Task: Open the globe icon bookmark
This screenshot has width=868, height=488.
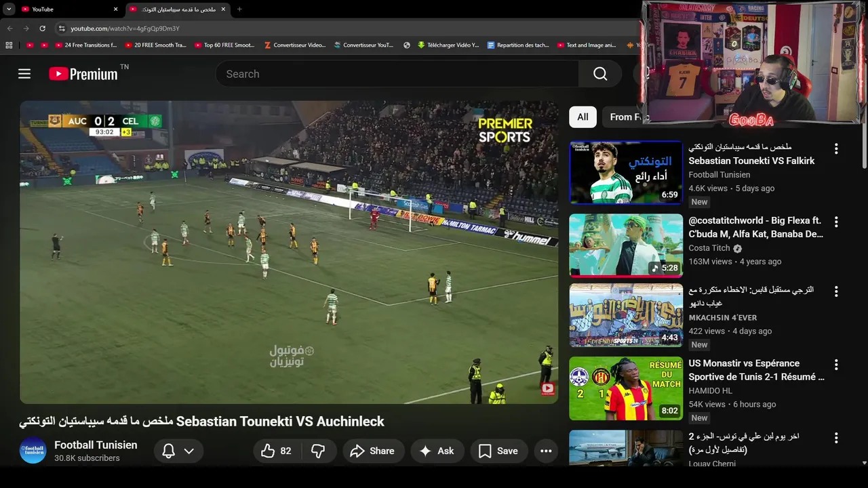Action: (x=407, y=45)
